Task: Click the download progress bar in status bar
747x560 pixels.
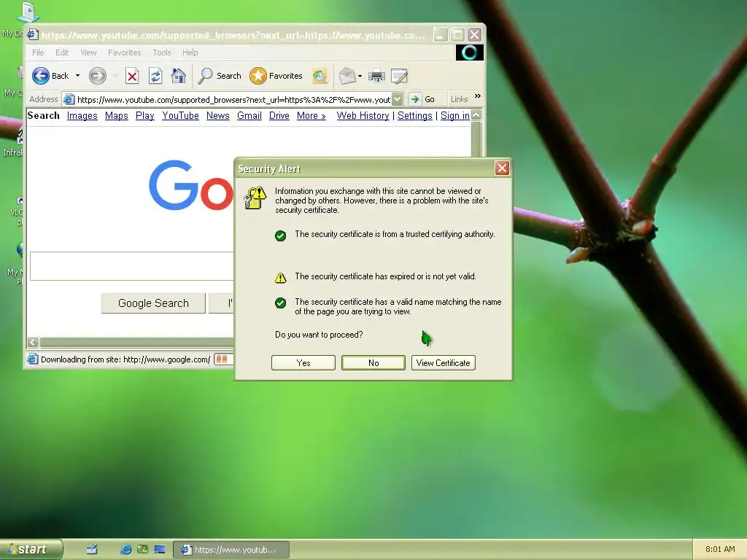Action: 223,359
